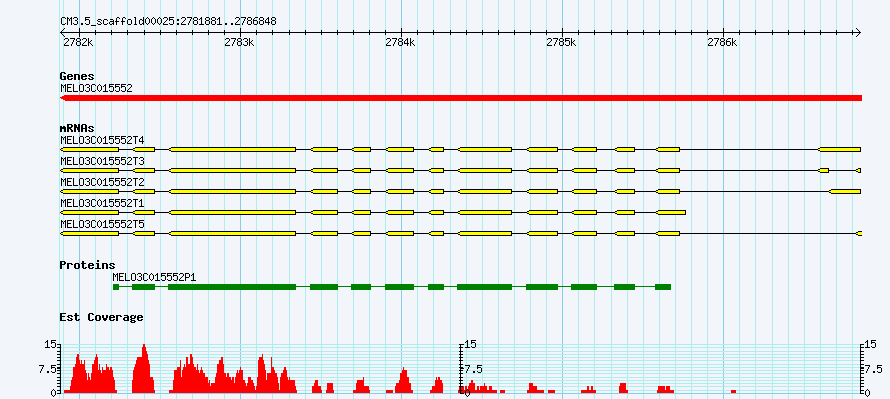Select the MELO3C015552T5 transcript label
Image resolution: width=890 pixels, height=399 pixels.
point(103,225)
